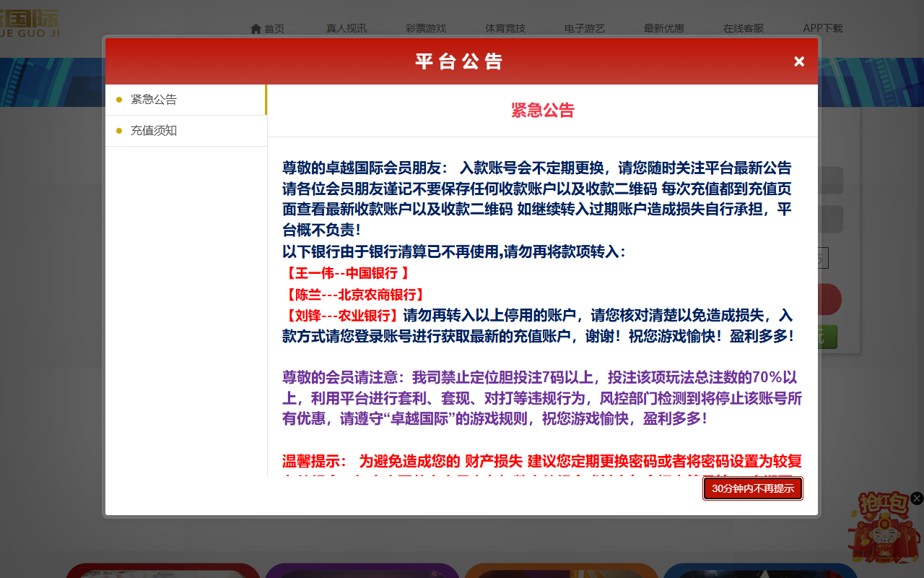Viewport: 924px width, 578px height.
Task: Open the 真人视讯 navigation menu
Action: click(x=346, y=28)
